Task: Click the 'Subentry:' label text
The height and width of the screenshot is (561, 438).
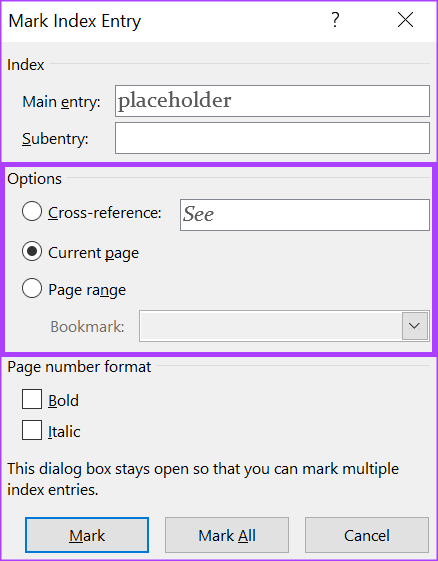Action: point(55,139)
